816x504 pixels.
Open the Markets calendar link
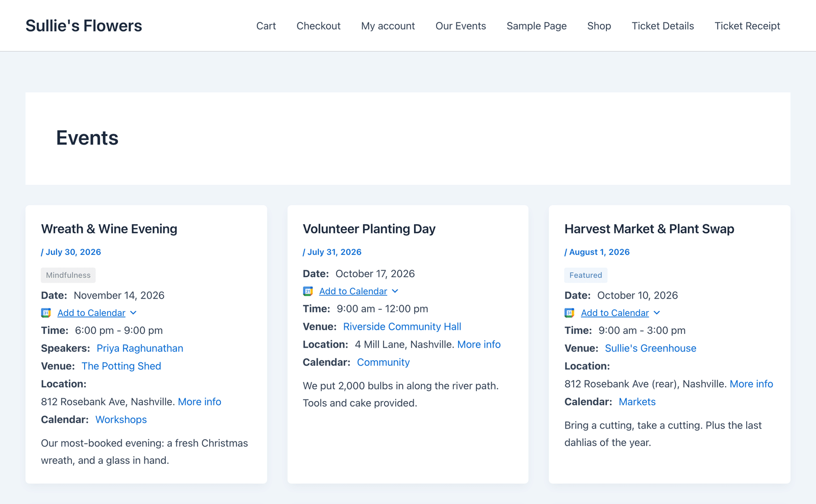[x=637, y=402]
